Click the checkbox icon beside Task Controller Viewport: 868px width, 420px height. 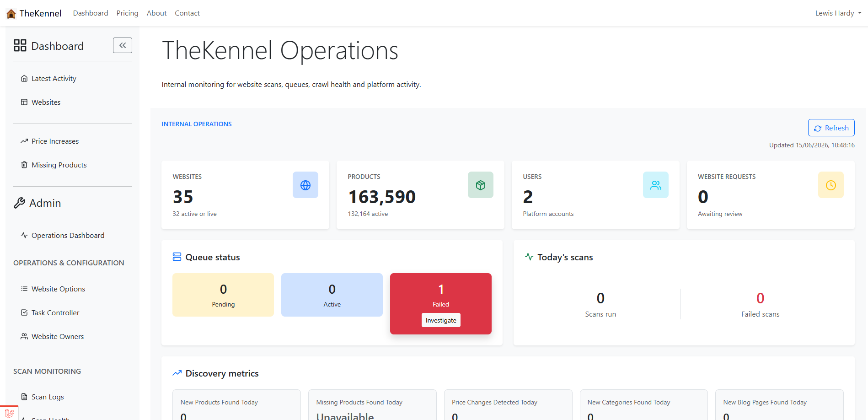[24, 312]
